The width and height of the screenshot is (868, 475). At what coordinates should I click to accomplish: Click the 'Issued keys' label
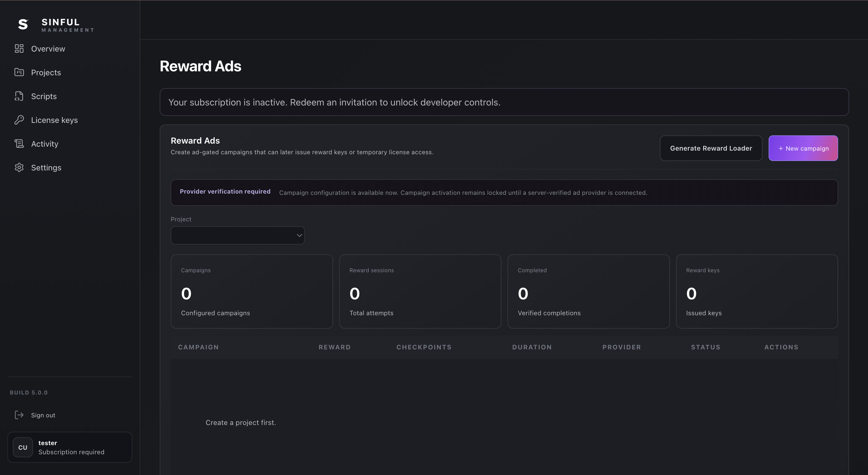pyautogui.click(x=704, y=313)
